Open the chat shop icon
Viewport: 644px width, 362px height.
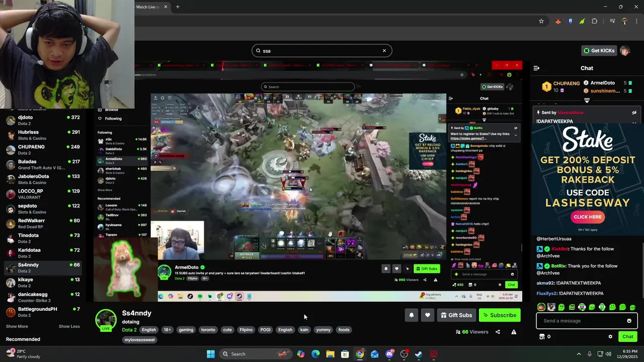pyautogui.click(x=542, y=337)
